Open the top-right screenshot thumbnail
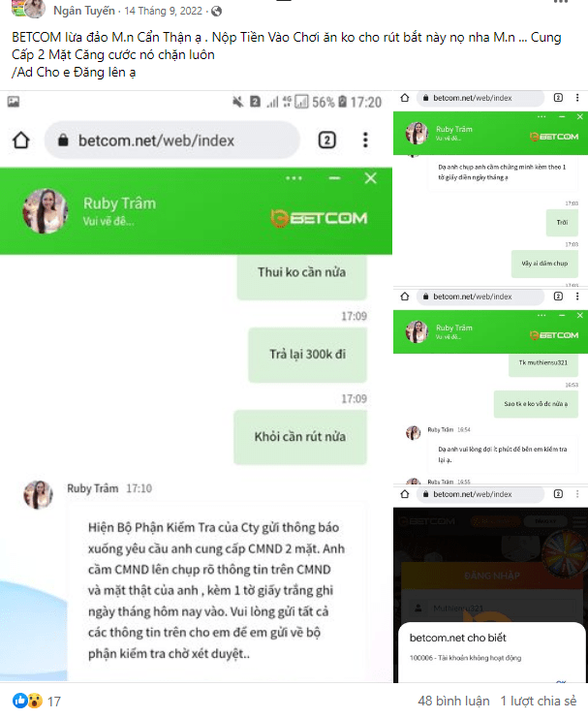 (x=490, y=188)
